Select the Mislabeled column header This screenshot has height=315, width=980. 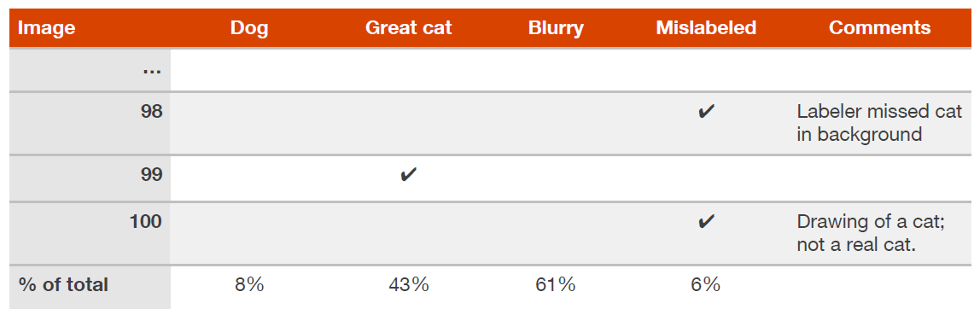(706, 27)
